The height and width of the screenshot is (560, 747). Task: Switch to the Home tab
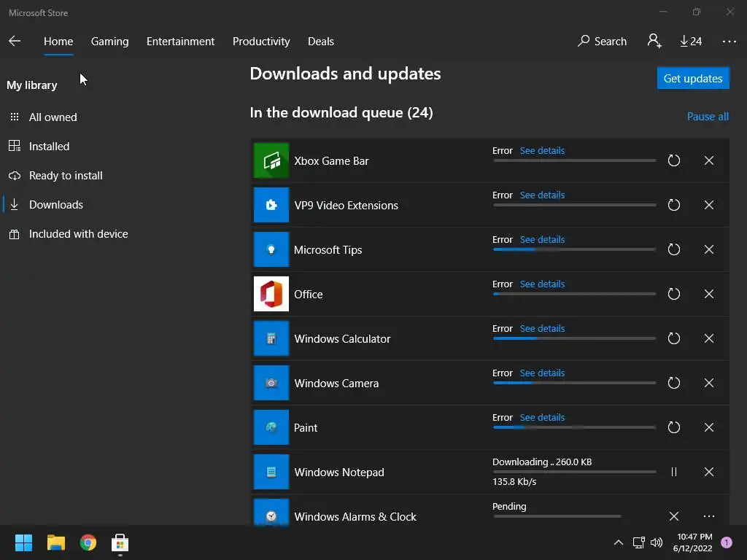(x=58, y=42)
